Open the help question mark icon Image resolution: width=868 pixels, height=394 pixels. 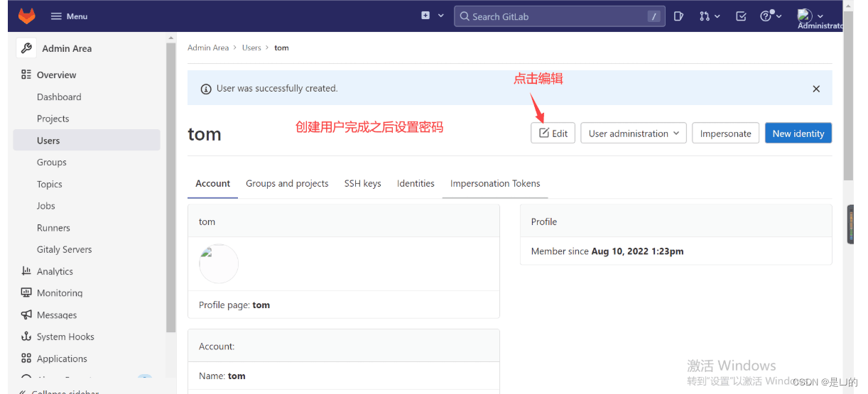(x=766, y=16)
